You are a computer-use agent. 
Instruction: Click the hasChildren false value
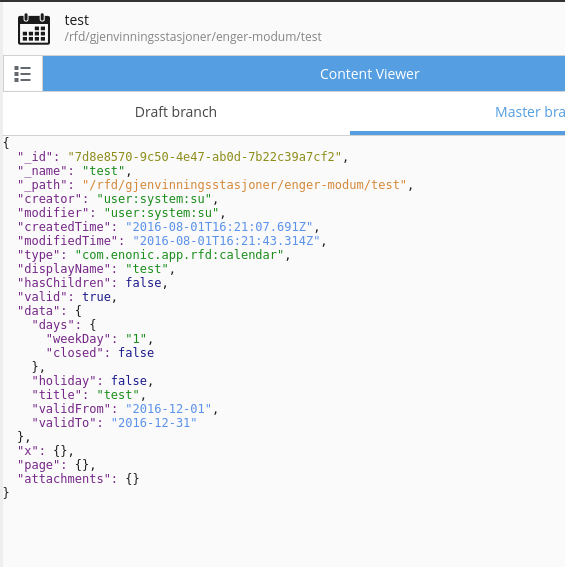tap(143, 283)
